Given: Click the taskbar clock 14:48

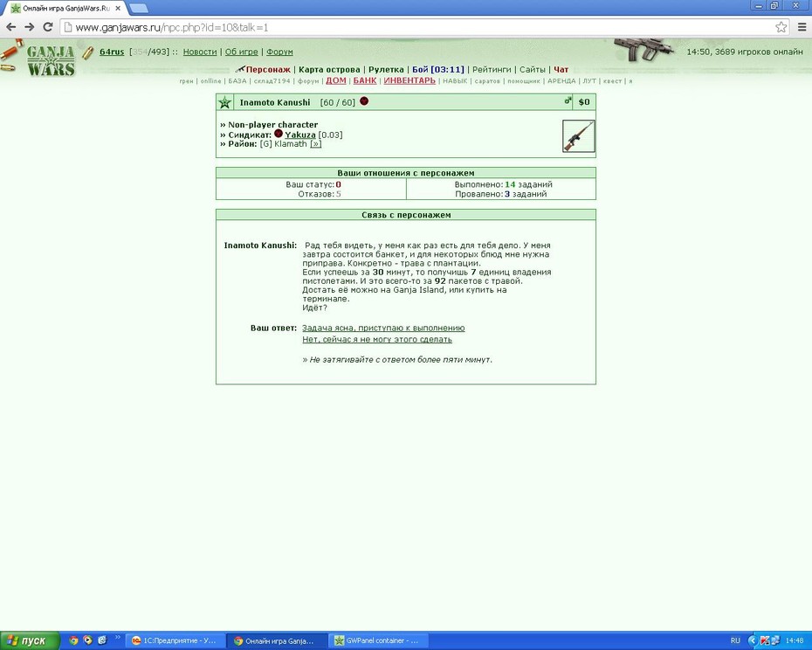Looking at the screenshot, I should pyautogui.click(x=795, y=640).
